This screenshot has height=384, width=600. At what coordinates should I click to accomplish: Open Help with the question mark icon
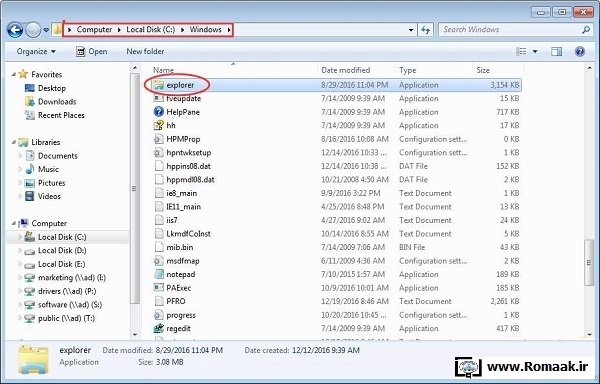point(580,51)
